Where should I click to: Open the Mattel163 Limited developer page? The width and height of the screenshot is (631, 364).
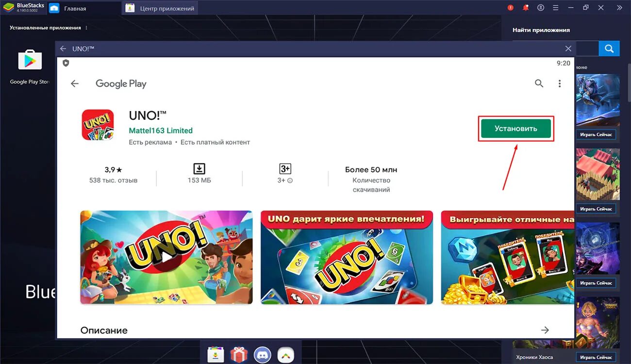[x=161, y=131]
